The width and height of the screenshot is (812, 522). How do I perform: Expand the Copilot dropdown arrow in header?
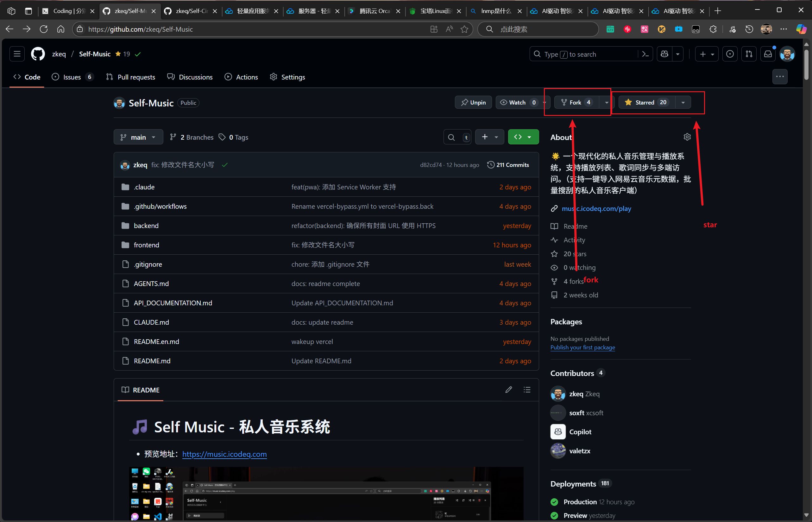(677, 54)
